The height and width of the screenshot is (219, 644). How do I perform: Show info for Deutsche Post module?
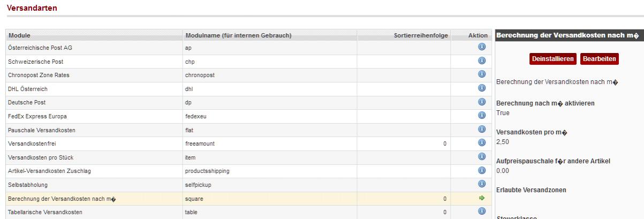(481, 102)
